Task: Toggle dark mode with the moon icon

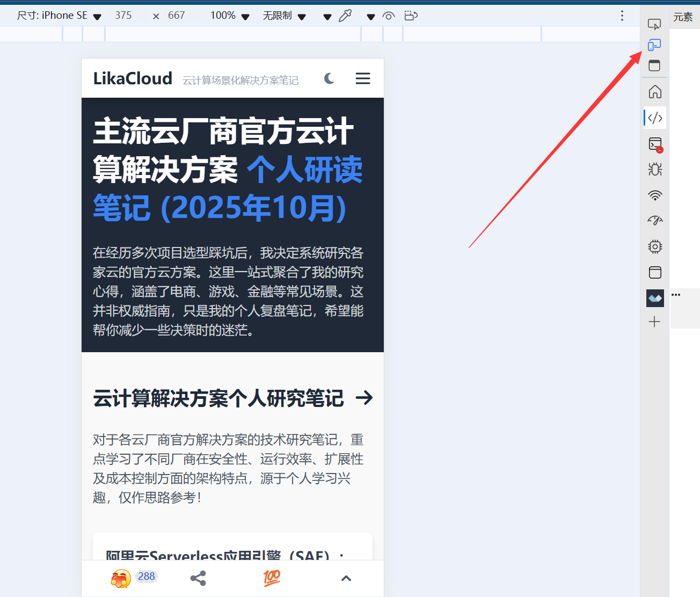Action: coord(329,78)
